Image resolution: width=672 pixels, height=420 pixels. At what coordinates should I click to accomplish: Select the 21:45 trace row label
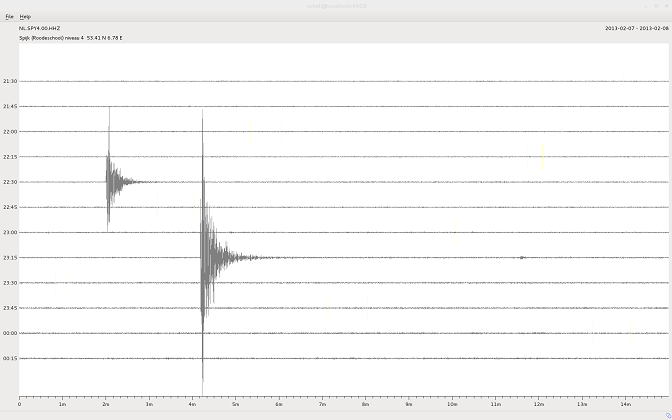10,106
